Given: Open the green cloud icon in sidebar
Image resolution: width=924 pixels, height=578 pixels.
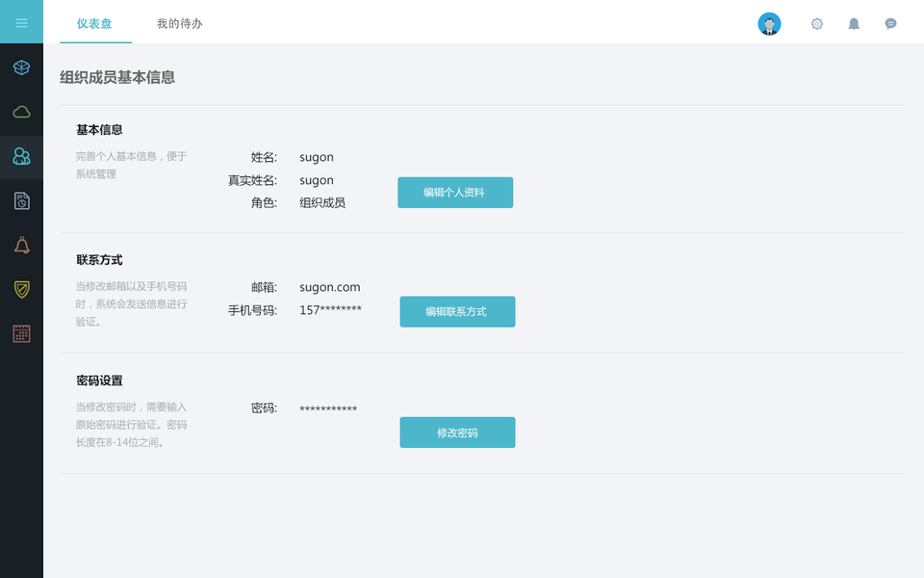Looking at the screenshot, I should point(21,112).
